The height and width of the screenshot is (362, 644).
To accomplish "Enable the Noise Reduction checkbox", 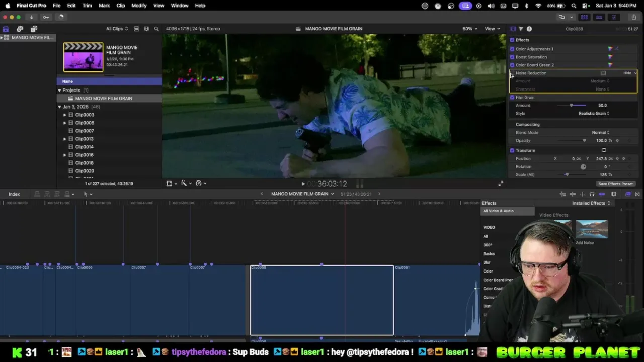I will tap(512, 73).
